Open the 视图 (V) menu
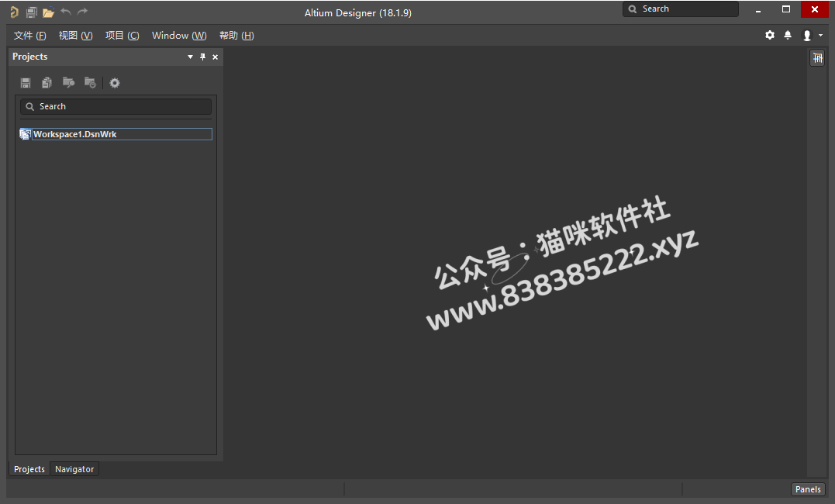 [x=76, y=36]
